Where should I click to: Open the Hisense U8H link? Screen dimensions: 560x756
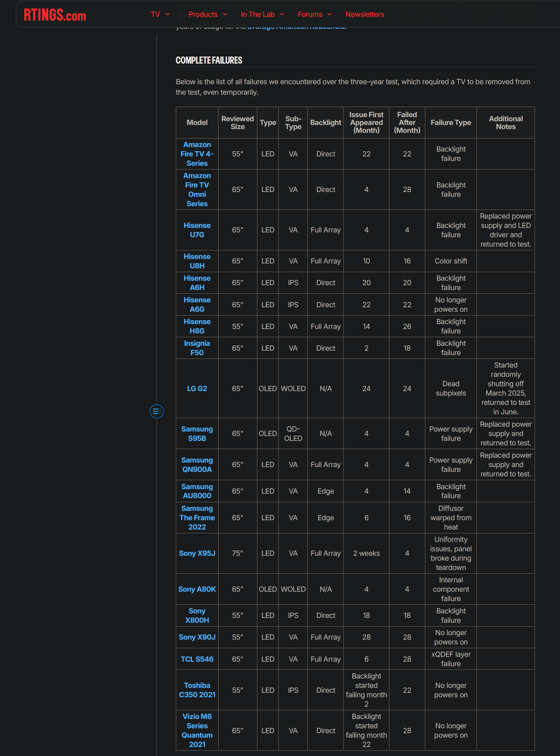point(197,261)
